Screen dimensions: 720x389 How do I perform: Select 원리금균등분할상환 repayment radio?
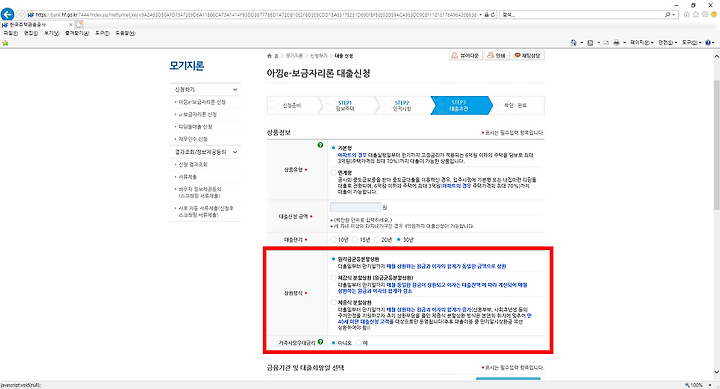point(333,259)
